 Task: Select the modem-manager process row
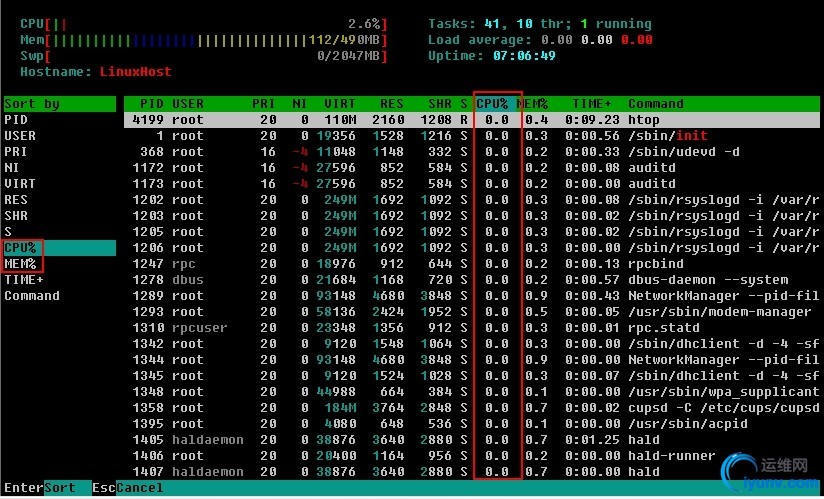pos(471,312)
